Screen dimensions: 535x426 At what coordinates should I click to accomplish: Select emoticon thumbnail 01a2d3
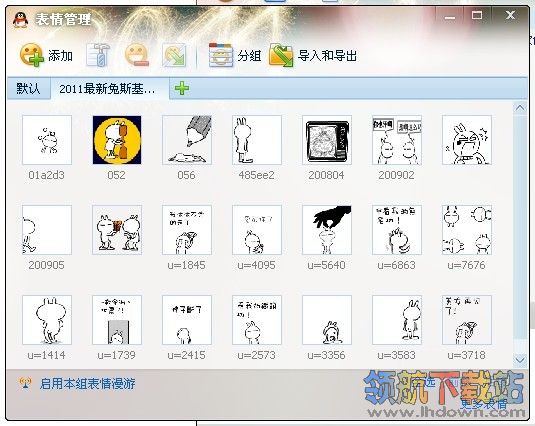(47, 140)
